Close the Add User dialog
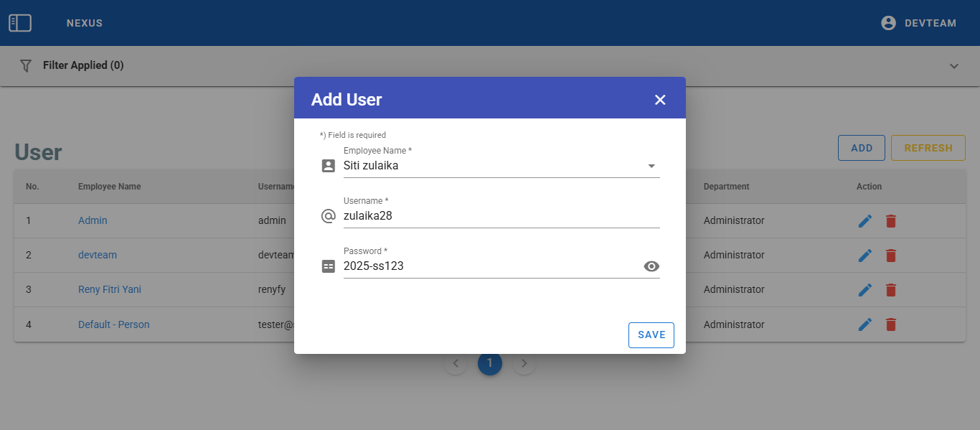The height and width of the screenshot is (430, 980). pos(660,100)
